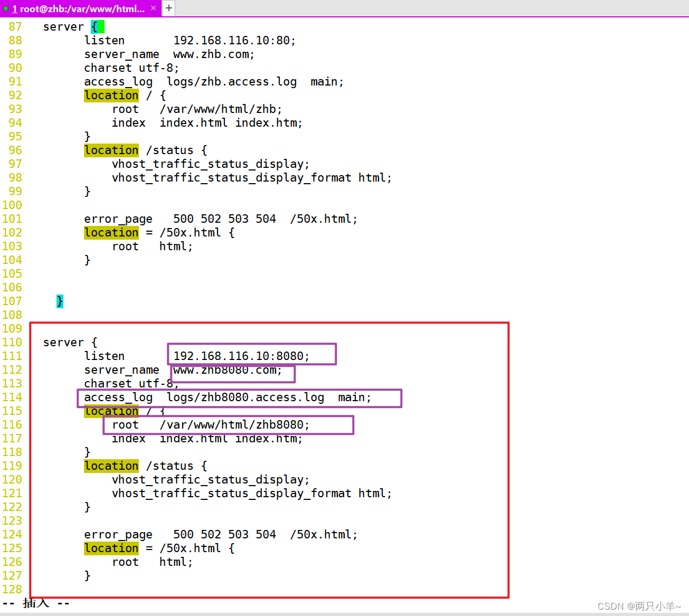This screenshot has height=616, width=689.
Task: Click the -- 插入 -- mode indicator
Action: point(36,603)
